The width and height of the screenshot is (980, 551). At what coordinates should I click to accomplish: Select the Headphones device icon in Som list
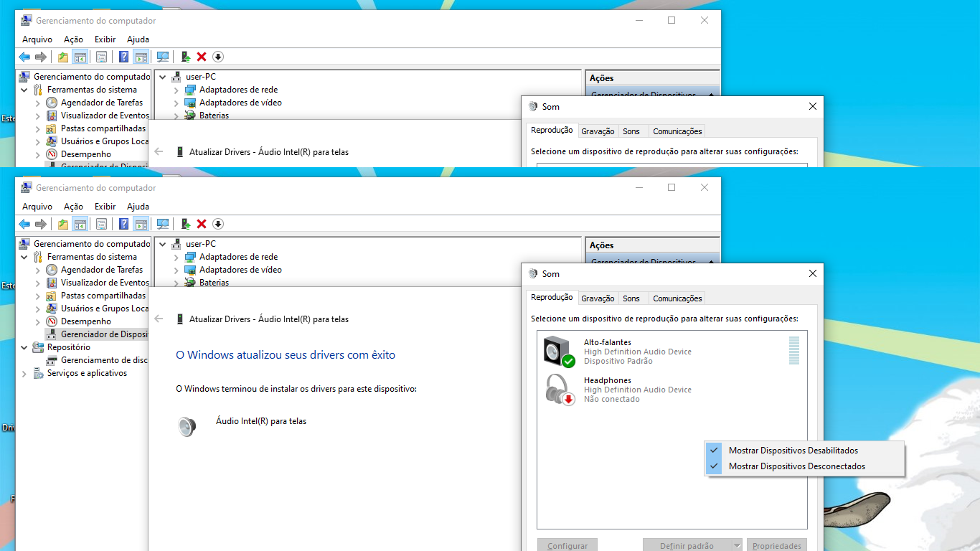click(559, 390)
